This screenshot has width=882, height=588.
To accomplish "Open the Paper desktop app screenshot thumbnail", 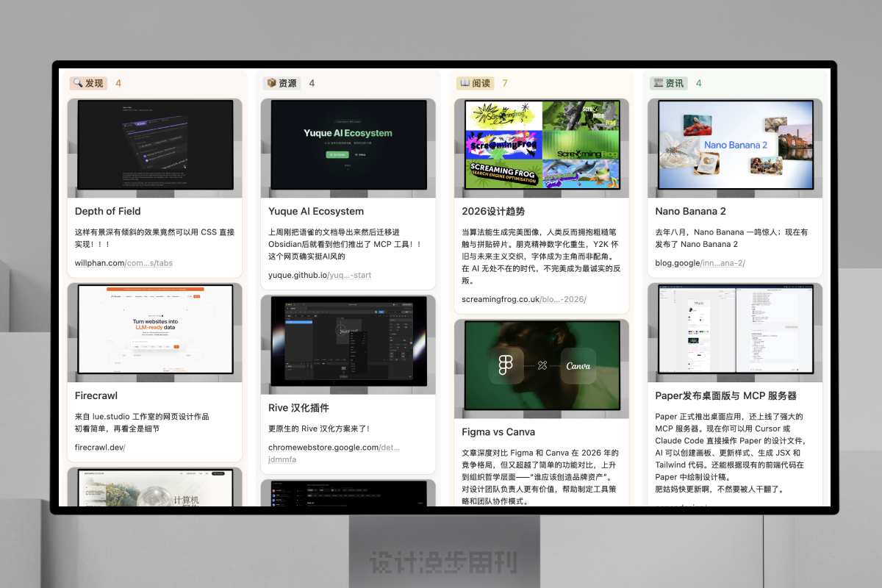I will coord(735,333).
